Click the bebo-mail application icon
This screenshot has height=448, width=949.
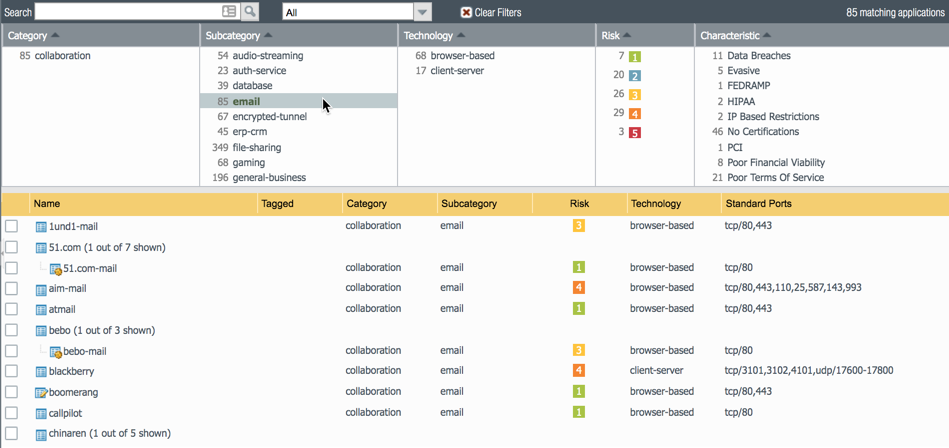coord(56,352)
